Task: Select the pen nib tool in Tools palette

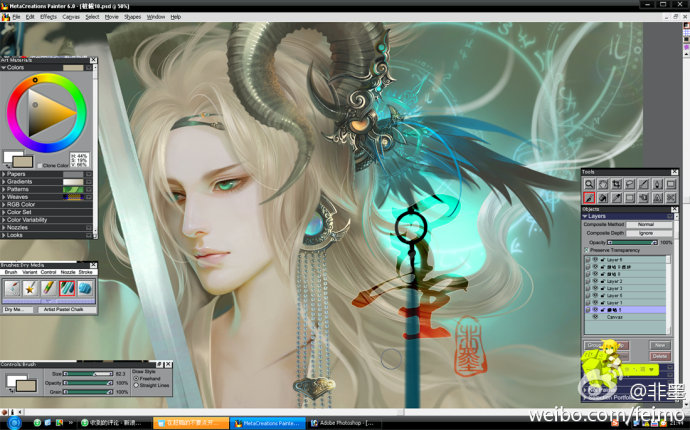Action: tap(657, 184)
